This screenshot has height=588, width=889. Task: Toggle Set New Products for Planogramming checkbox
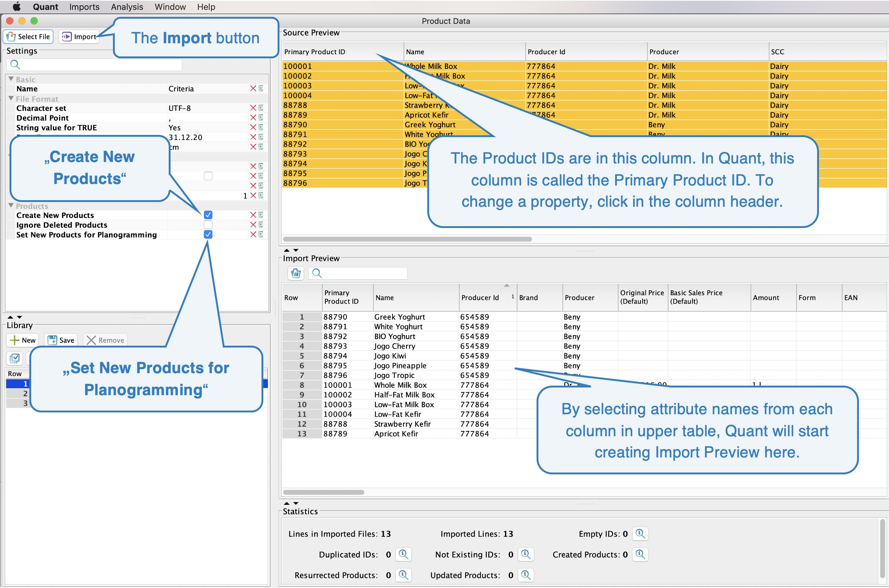coord(208,235)
